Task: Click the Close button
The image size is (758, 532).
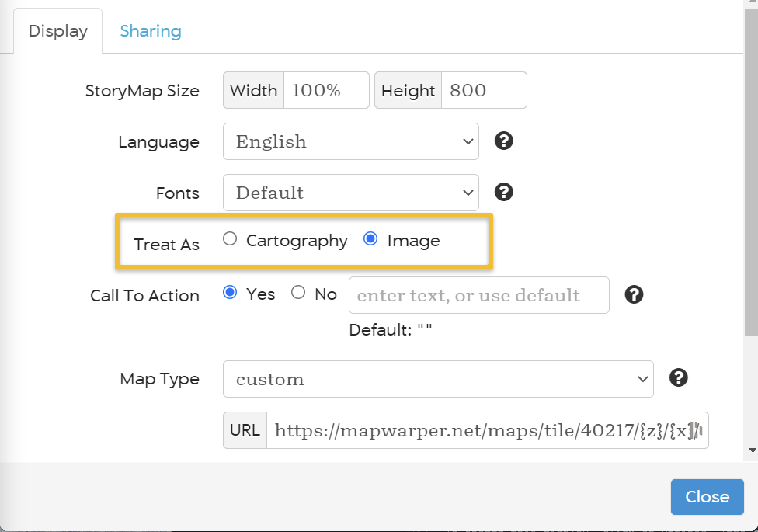Action: click(707, 497)
